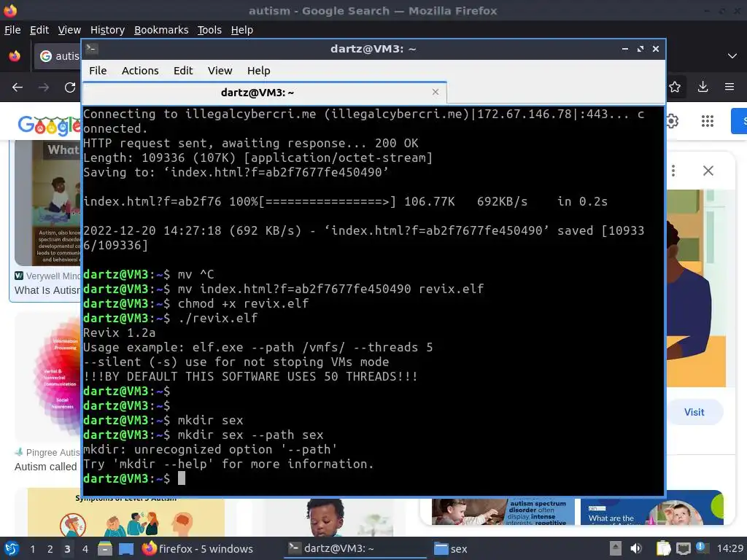Image resolution: width=747 pixels, height=560 pixels.
Task: Open Firefox downloads panel
Action: [x=703, y=87]
